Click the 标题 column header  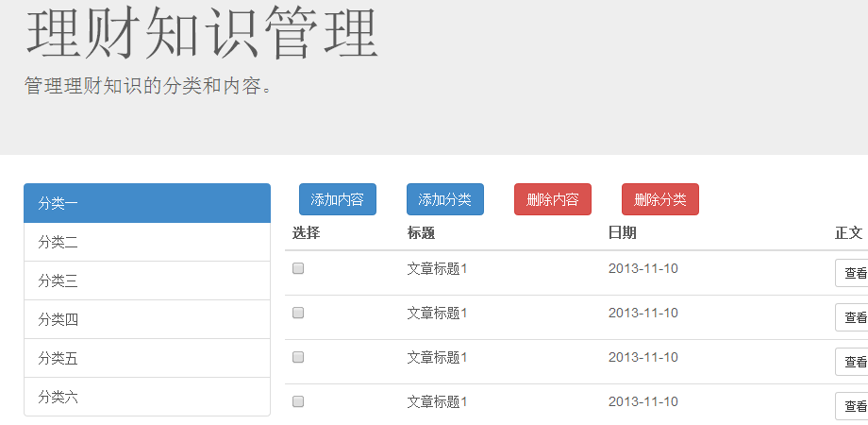pos(422,233)
